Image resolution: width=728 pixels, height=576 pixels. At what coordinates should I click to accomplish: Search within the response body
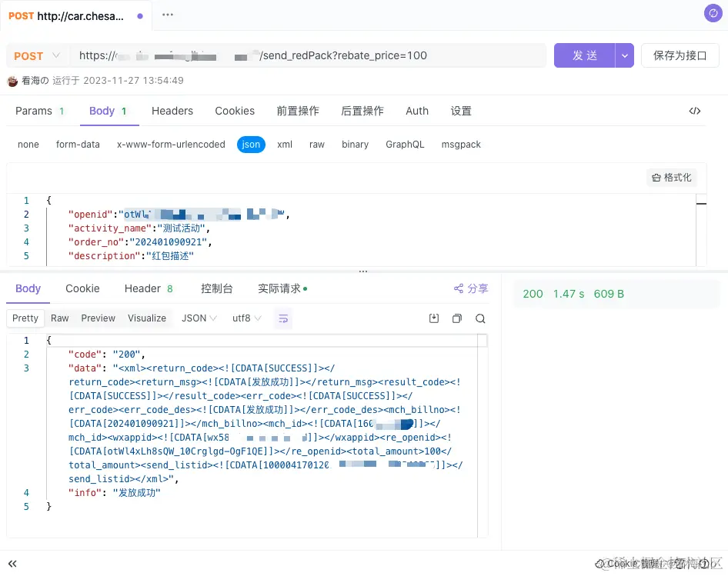pos(480,318)
